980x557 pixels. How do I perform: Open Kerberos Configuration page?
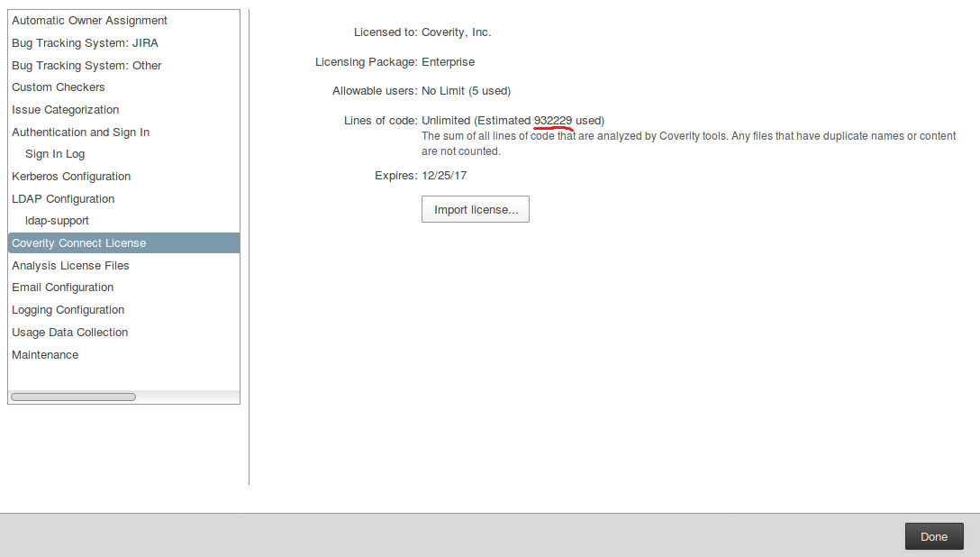click(x=123, y=177)
